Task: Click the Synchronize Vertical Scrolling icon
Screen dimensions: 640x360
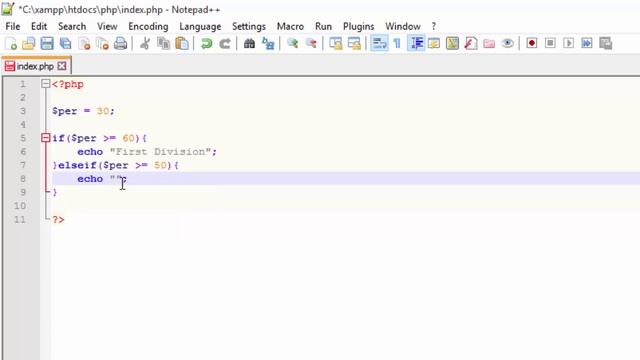Action: 336,43
